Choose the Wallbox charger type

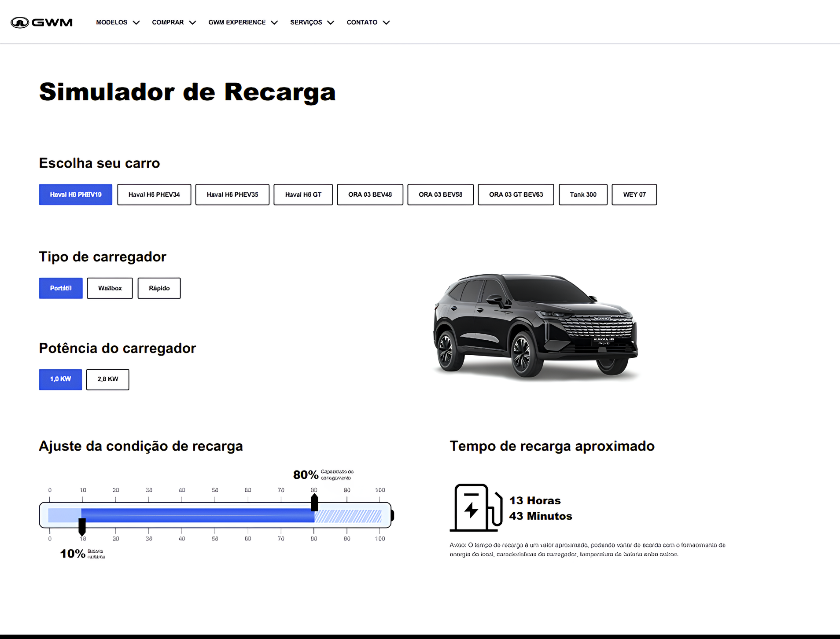(110, 288)
